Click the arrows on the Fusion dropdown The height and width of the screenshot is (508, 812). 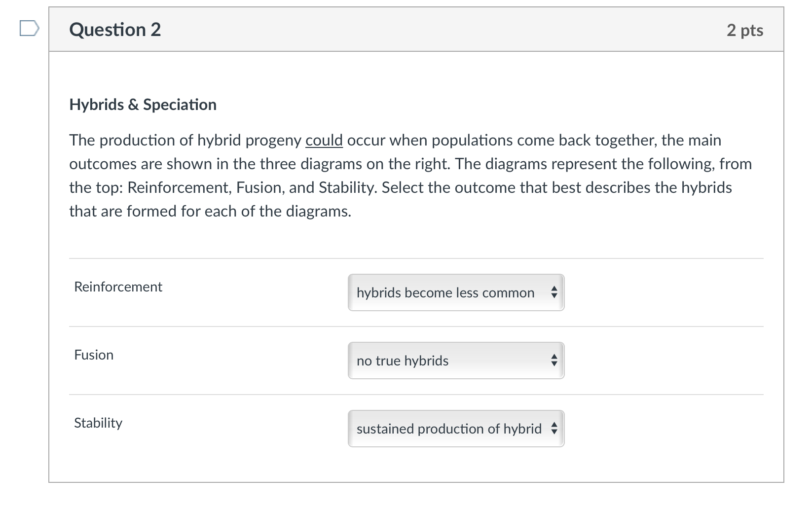pos(554,361)
